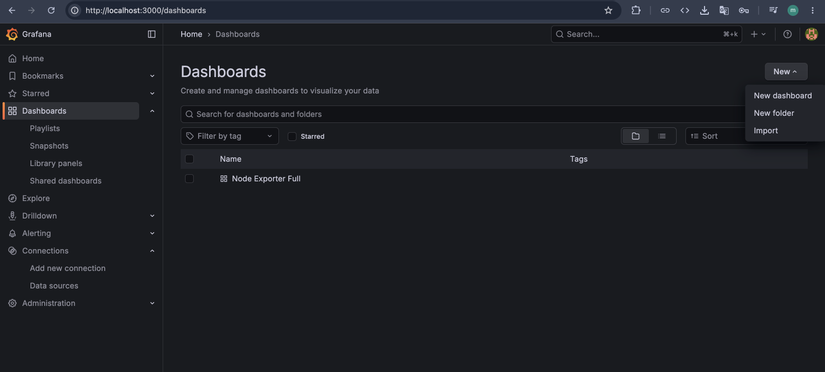Open Playlists under Dashboards
Viewport: 825px width, 372px height.
(45, 128)
